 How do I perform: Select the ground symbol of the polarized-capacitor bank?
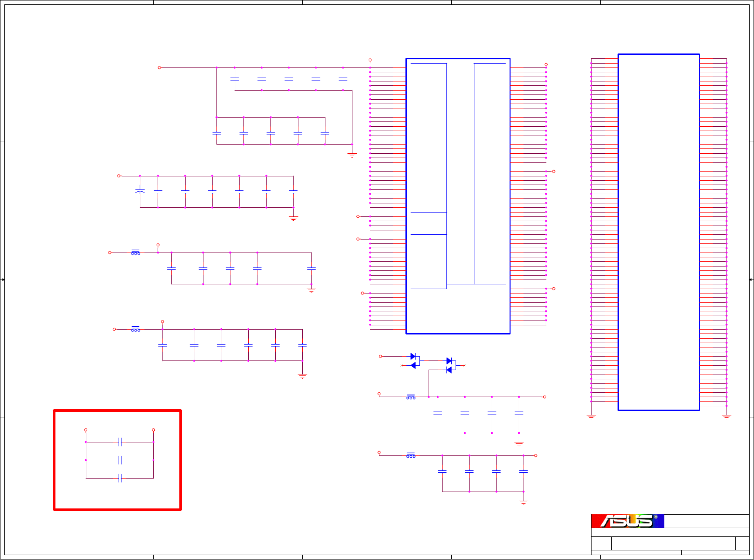(x=293, y=218)
